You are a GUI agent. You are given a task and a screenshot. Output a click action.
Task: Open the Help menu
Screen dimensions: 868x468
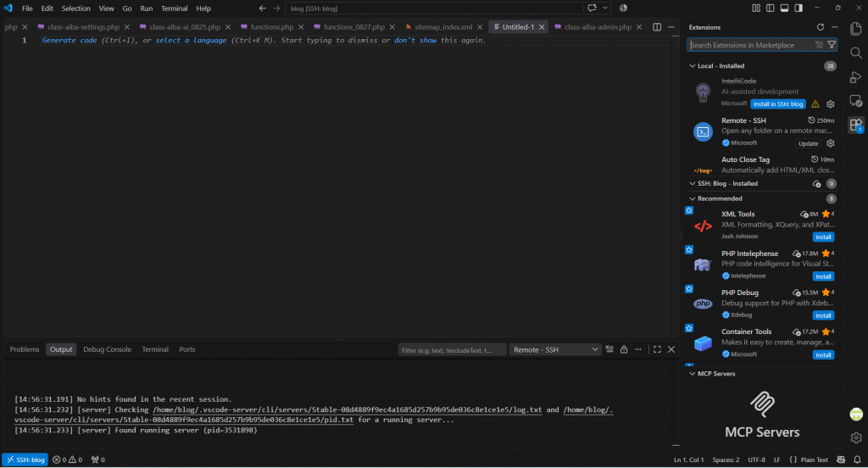coord(203,8)
